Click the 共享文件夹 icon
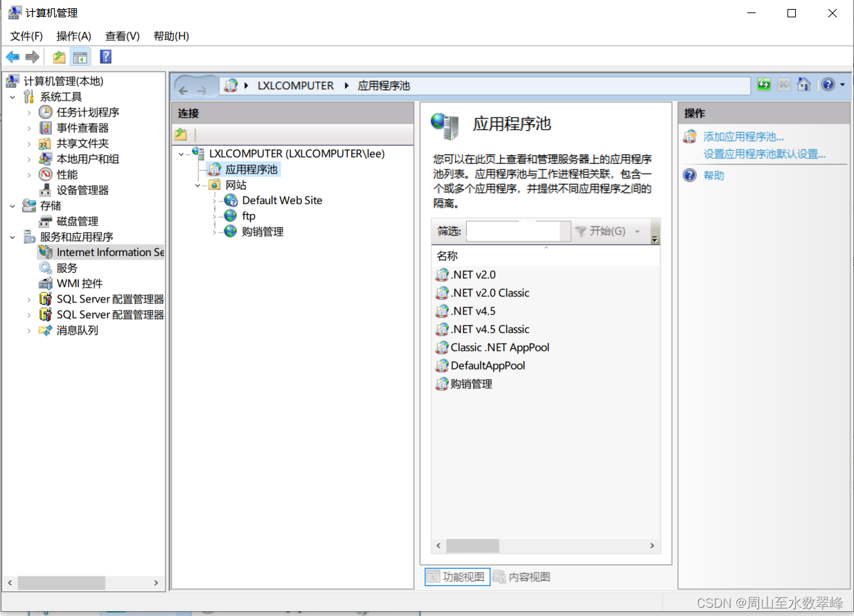Screen dimensions: 854x616 (x=46, y=143)
